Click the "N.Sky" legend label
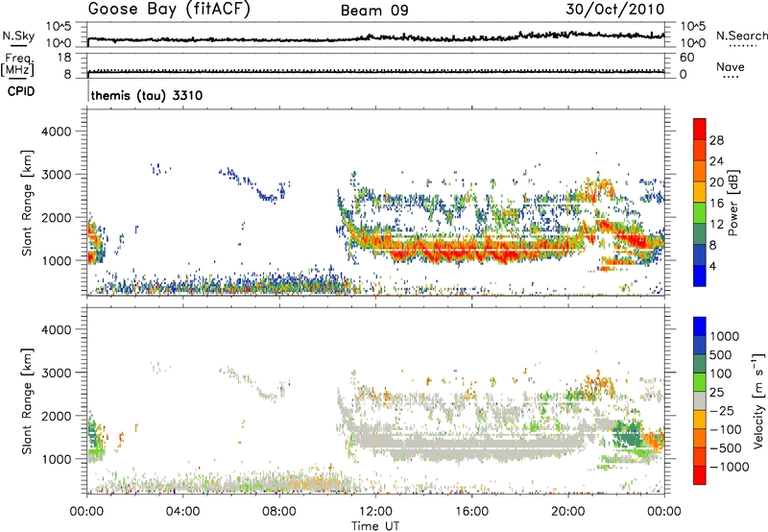Viewport: 768px width, 532px height. tap(18, 36)
